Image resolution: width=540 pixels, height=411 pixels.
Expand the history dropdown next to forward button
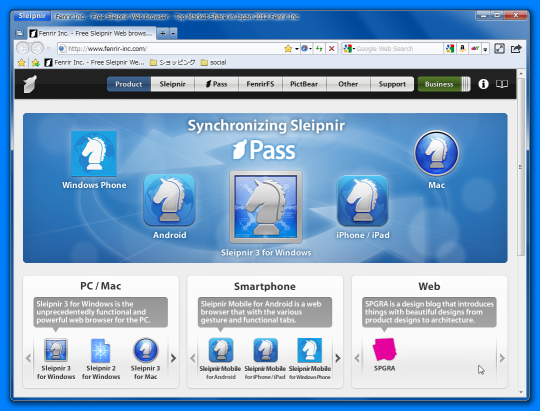coord(49,49)
